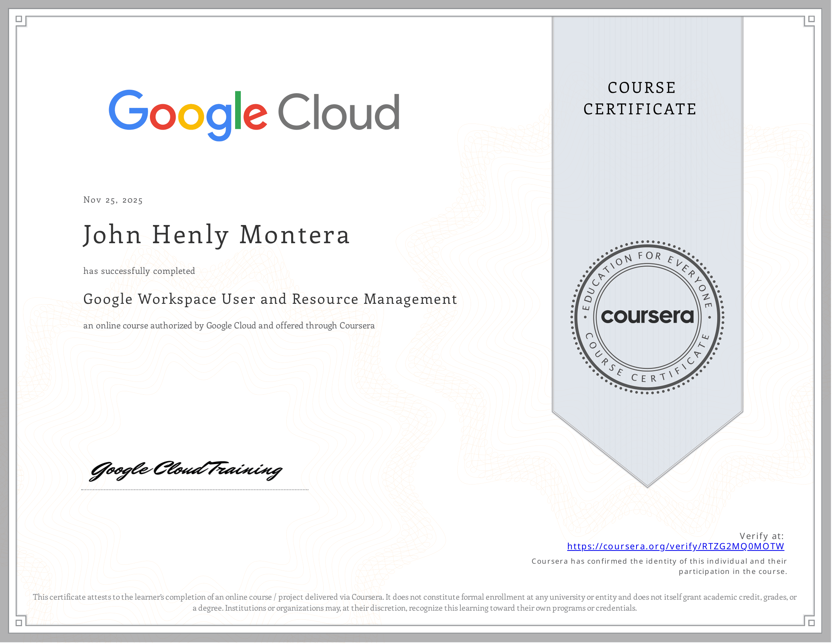Screen dimensions: 833x644
Task: Click the top-right corner square ornament
Action: point(812,19)
